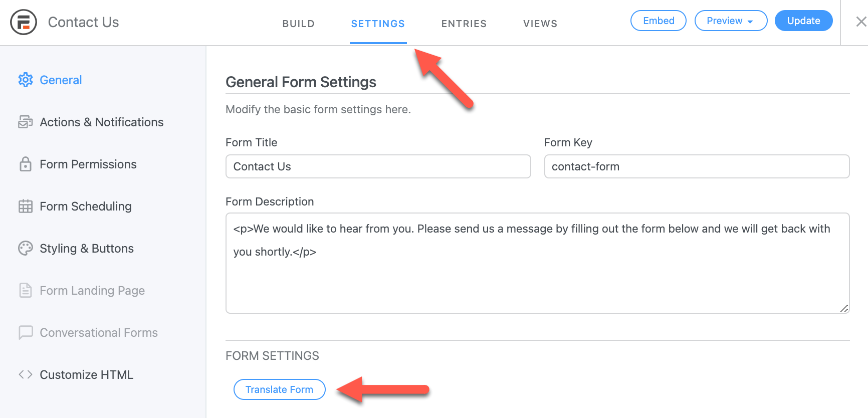
Task: Click the gear icon next to General
Action: click(25, 79)
